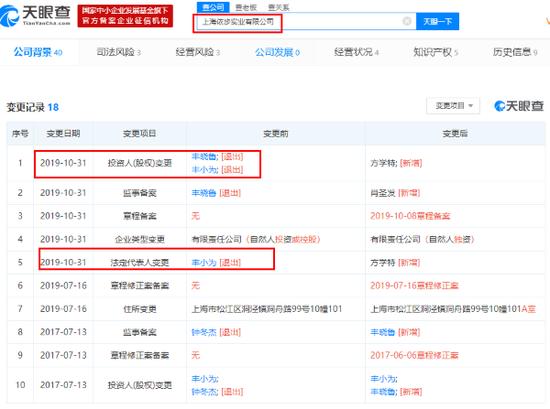Select the 公司发展 tab
Image resolution: width=550 pixels, height=409 pixels.
[277, 52]
